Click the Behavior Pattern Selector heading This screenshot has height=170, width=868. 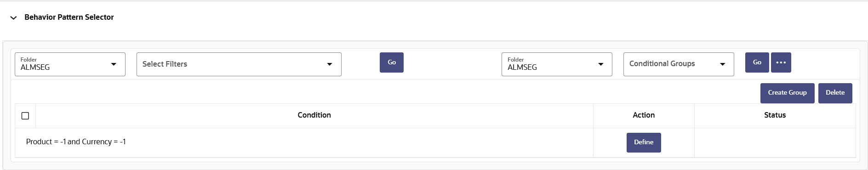pos(69,17)
